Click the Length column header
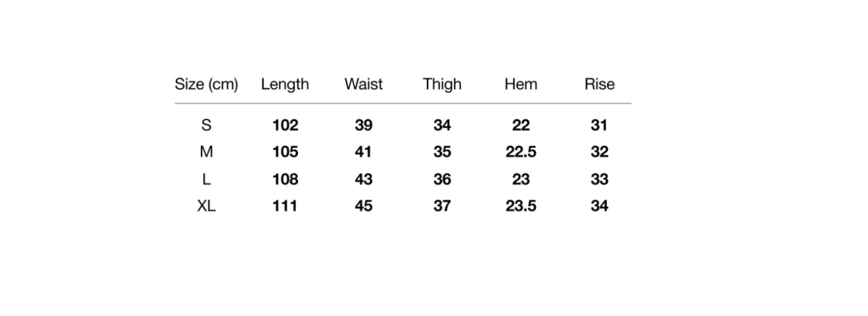 pos(285,84)
